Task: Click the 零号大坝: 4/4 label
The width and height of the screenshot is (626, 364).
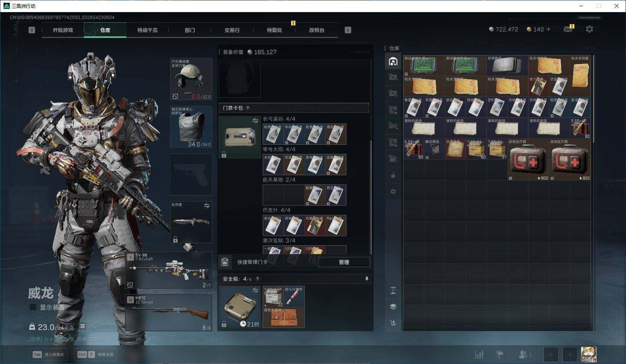Action: coord(279,149)
